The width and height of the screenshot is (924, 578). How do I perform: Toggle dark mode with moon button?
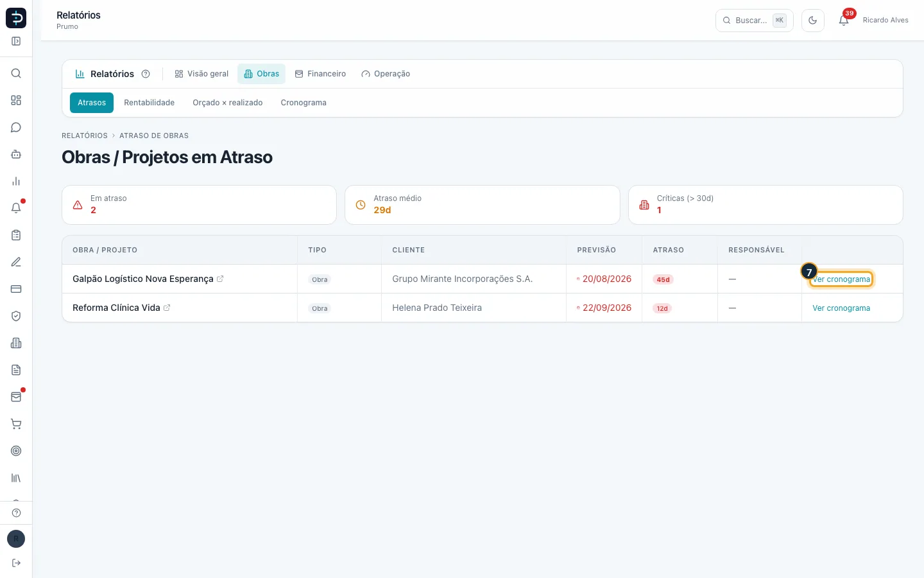pos(813,21)
